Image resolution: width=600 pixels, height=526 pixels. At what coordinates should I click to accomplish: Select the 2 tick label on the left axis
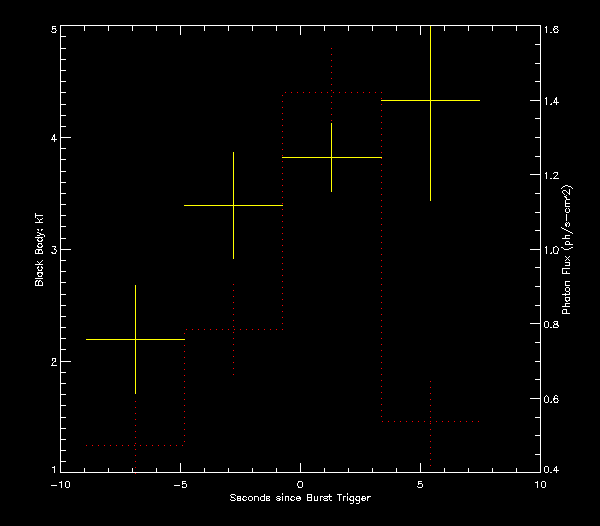52,362
